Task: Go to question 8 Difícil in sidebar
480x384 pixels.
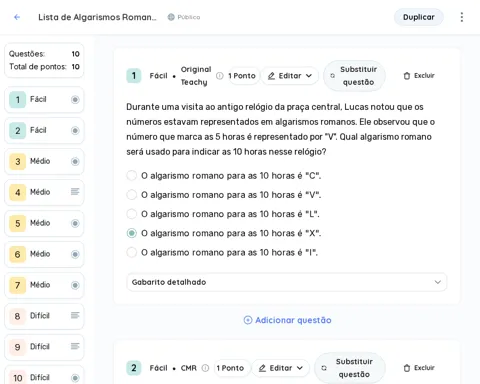Action: point(44,316)
